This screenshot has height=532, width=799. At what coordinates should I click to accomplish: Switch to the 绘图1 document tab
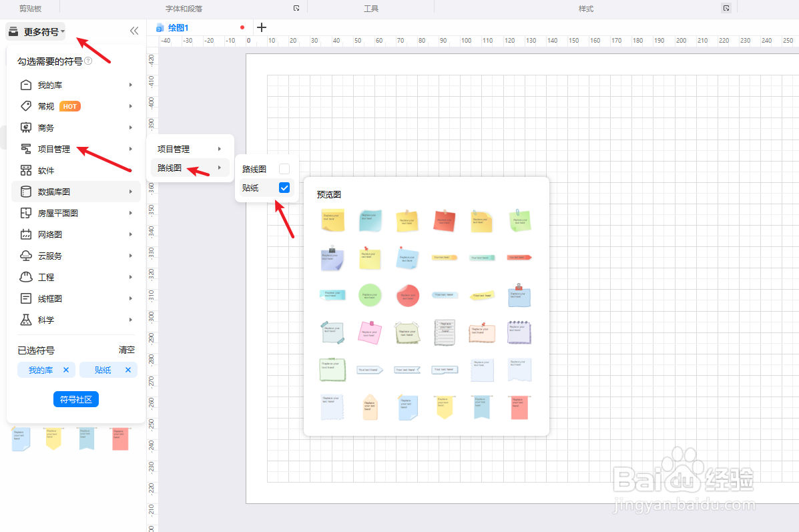pos(178,27)
